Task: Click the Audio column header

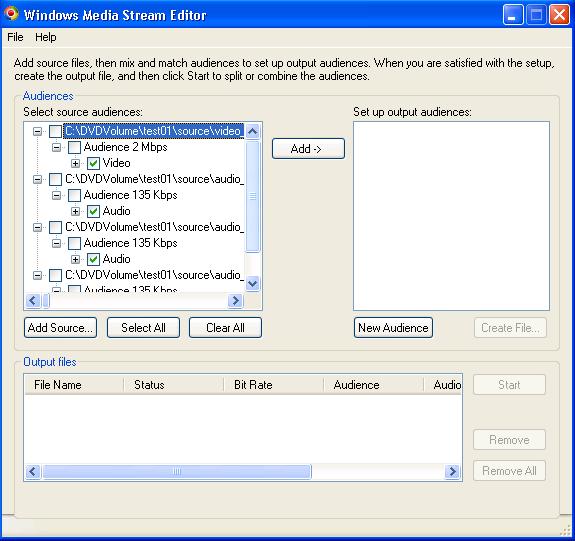Action: pos(443,385)
